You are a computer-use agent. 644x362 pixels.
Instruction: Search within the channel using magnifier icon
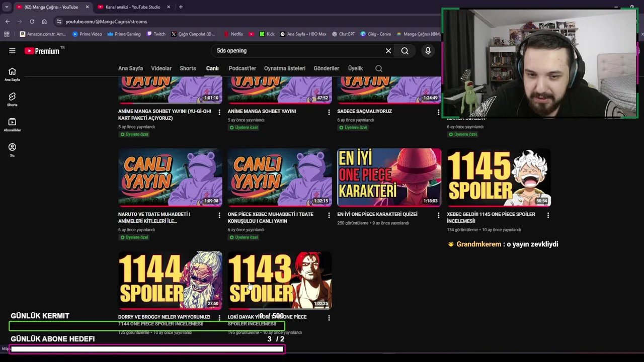pos(379,68)
